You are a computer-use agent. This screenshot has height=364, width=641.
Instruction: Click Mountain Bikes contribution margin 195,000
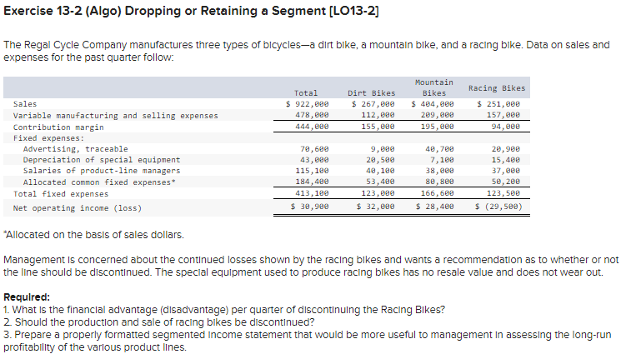438,127
